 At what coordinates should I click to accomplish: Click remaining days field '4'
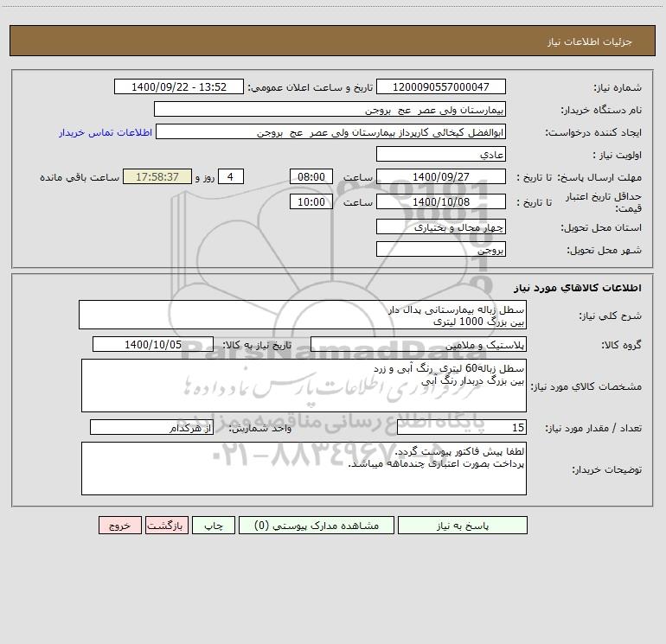click(x=231, y=176)
